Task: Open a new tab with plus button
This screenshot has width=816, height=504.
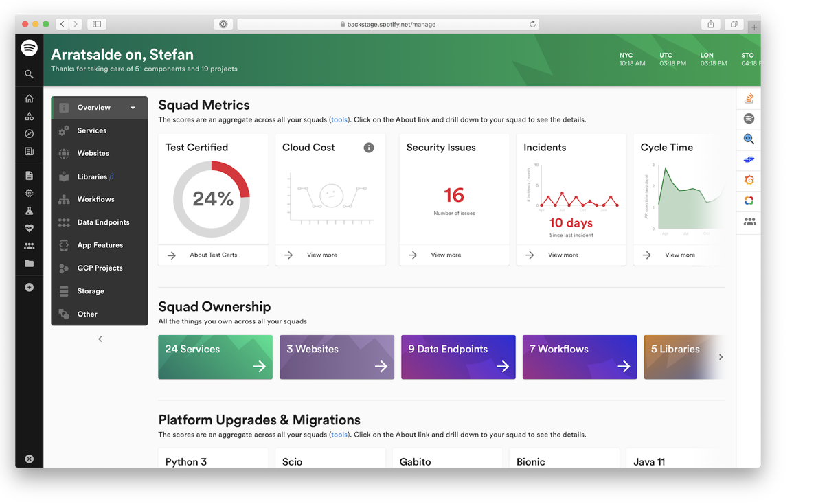Action: click(x=753, y=27)
